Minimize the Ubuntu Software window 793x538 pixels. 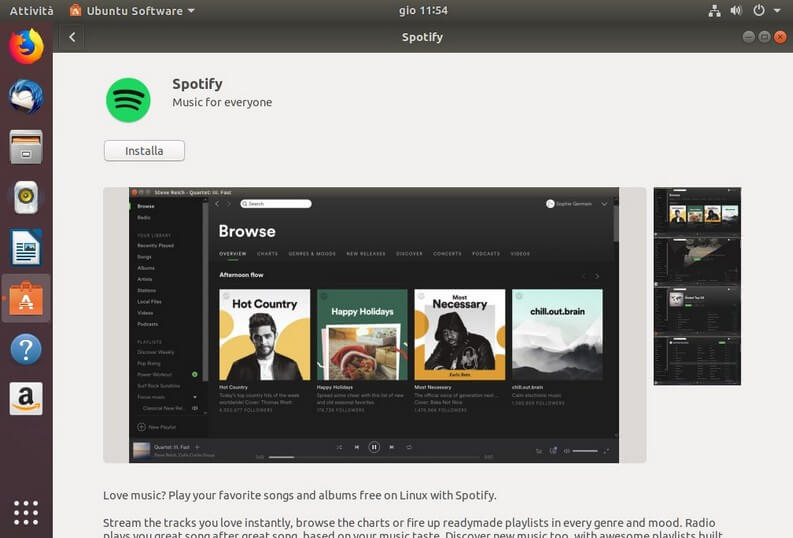(748, 37)
